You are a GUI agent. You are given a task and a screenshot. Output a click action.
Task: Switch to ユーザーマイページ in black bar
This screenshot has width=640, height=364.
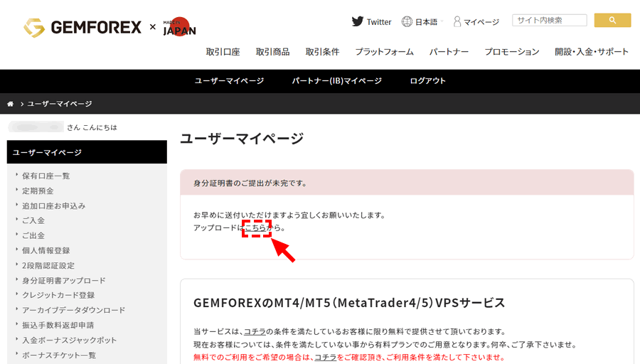coord(229,81)
